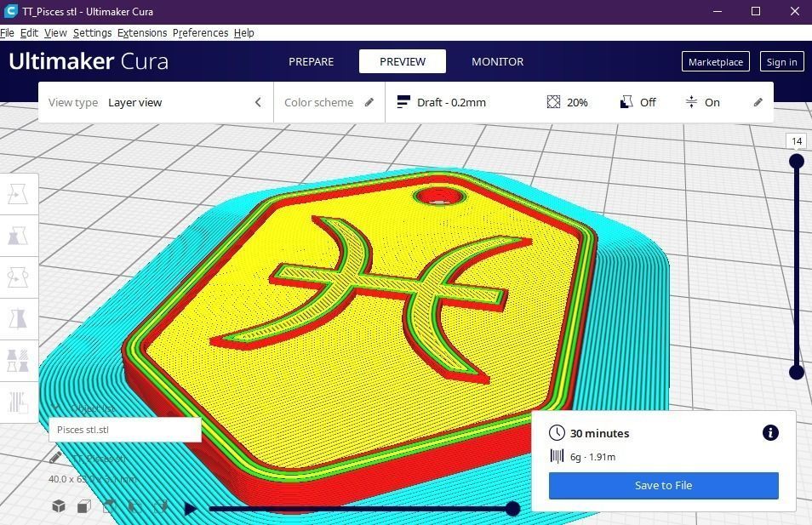Screen dimensions: 812x525
Task: Open print time info details icon
Action: 770,433
